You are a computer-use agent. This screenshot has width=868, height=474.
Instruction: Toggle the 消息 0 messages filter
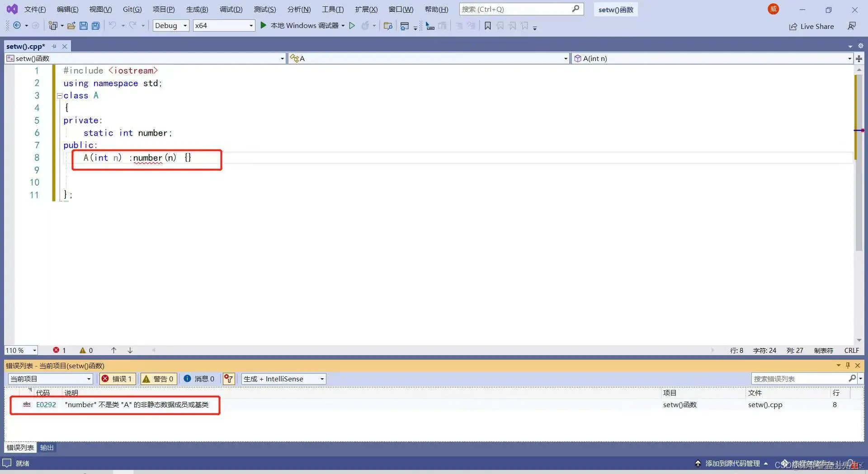coord(199,379)
